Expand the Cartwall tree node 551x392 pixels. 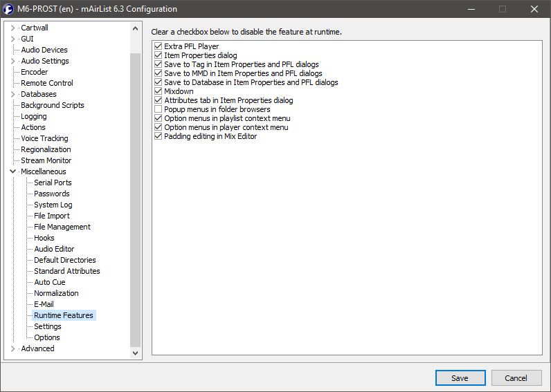point(12,28)
